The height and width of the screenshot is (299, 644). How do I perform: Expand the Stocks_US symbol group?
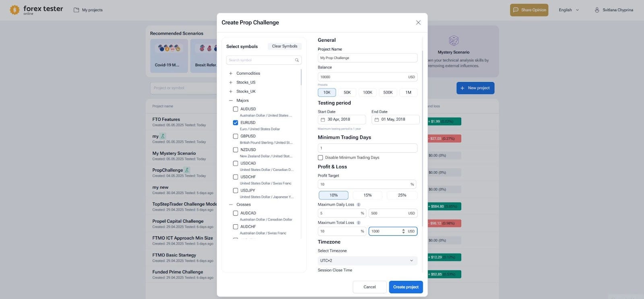coord(231,82)
